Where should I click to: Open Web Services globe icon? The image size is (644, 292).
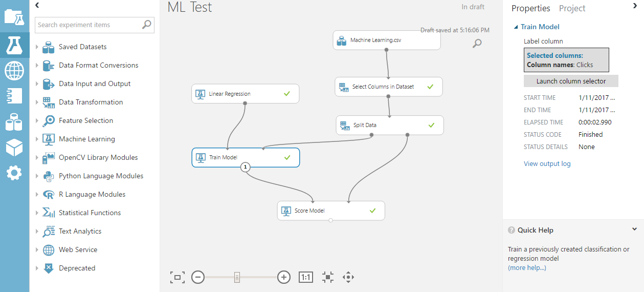14,70
